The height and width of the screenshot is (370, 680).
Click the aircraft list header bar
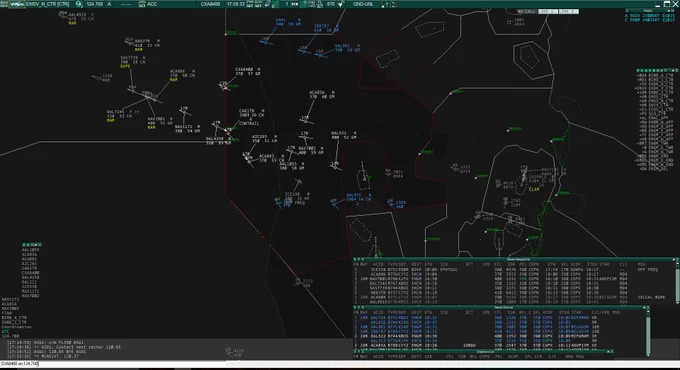coord(32,245)
